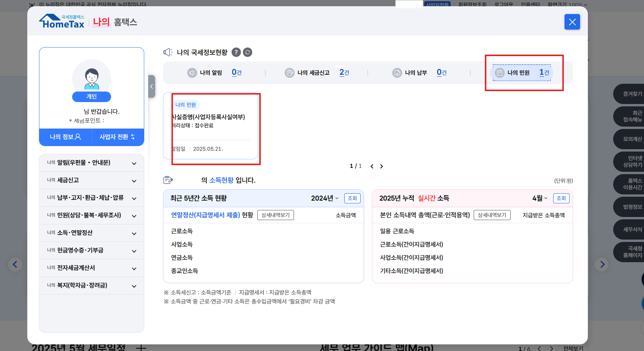
Task: Open 모의계산 in background quick menu
Action: point(629,139)
